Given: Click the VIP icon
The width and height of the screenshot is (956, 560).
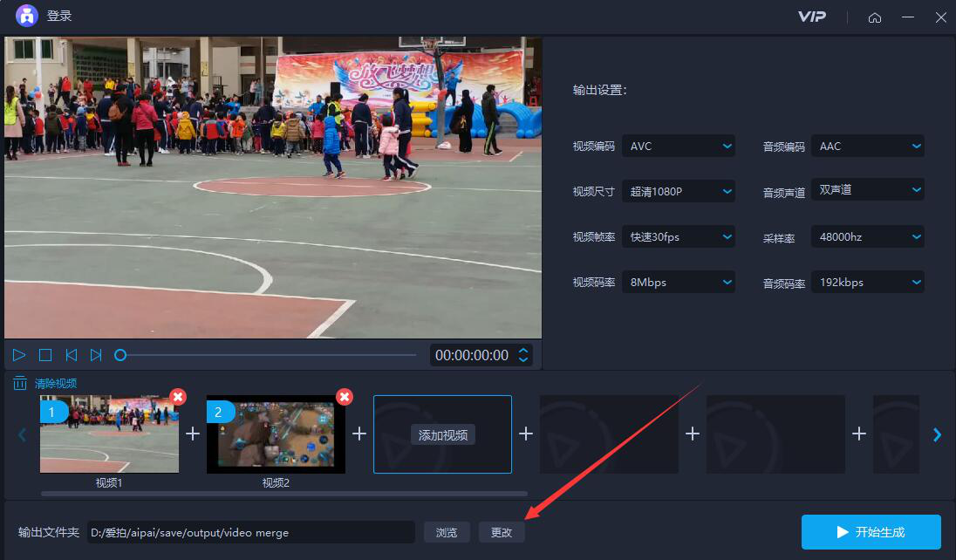Looking at the screenshot, I should point(811,17).
